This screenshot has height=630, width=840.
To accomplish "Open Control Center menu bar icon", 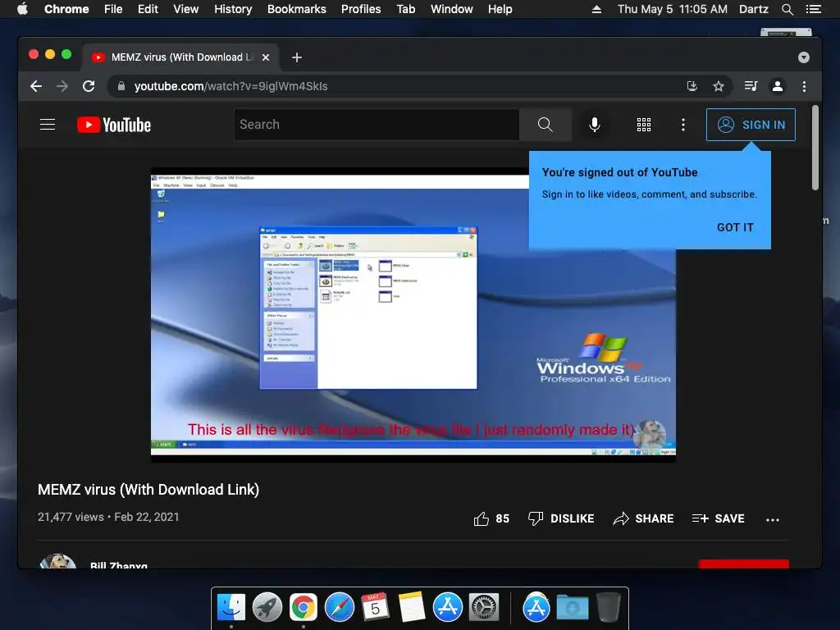I will pyautogui.click(x=813, y=9).
